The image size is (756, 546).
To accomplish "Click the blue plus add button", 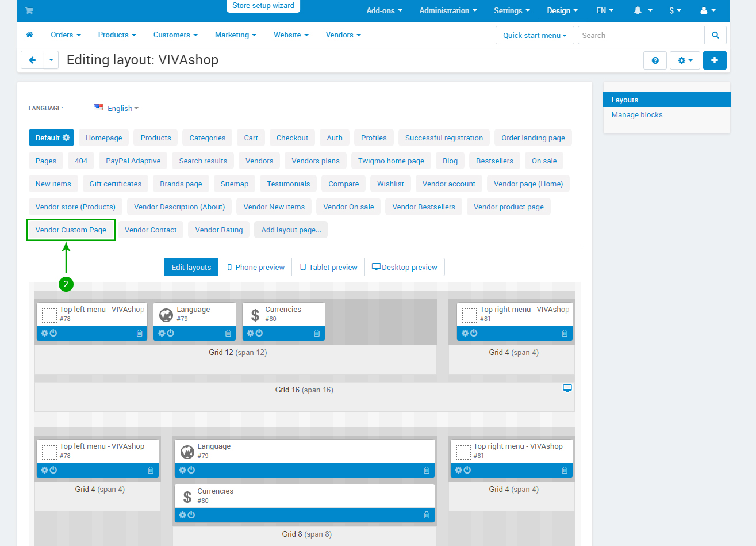I will coord(715,60).
